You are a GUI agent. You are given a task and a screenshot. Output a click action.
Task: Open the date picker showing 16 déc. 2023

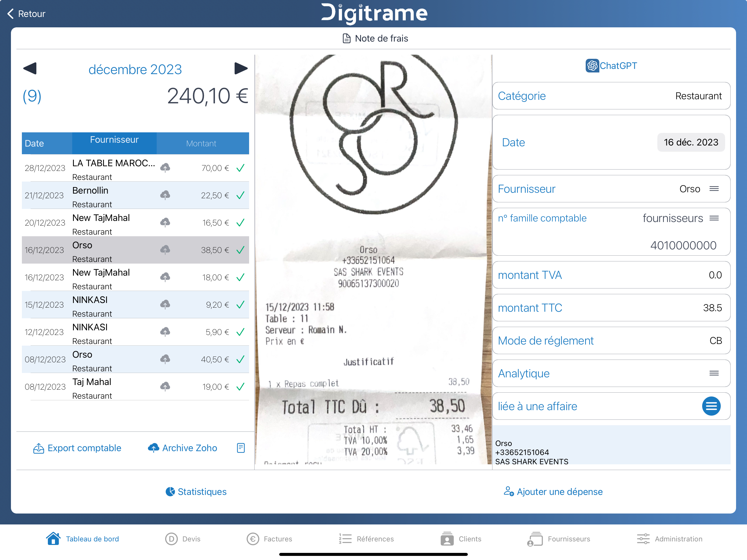pos(691,142)
